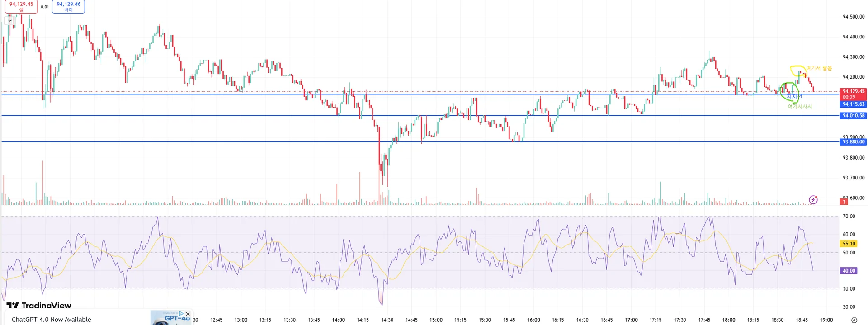Click the 40.00 RSI value label

[849, 271]
